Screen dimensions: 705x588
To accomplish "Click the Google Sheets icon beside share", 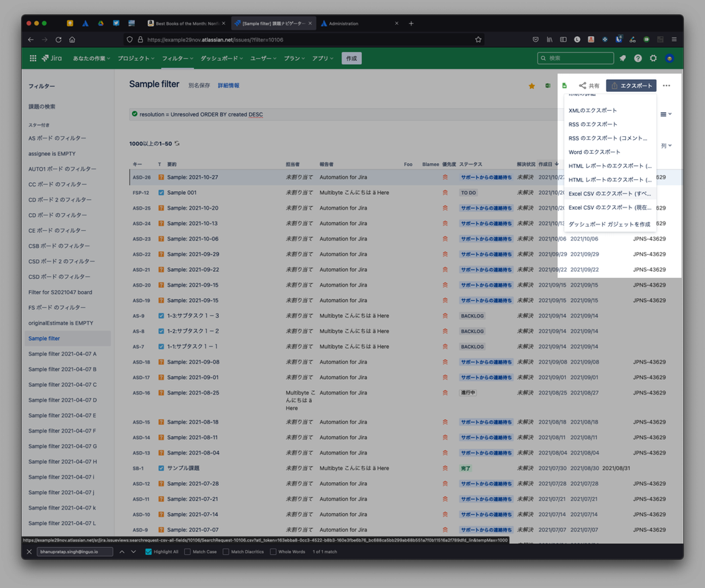I will (x=565, y=85).
